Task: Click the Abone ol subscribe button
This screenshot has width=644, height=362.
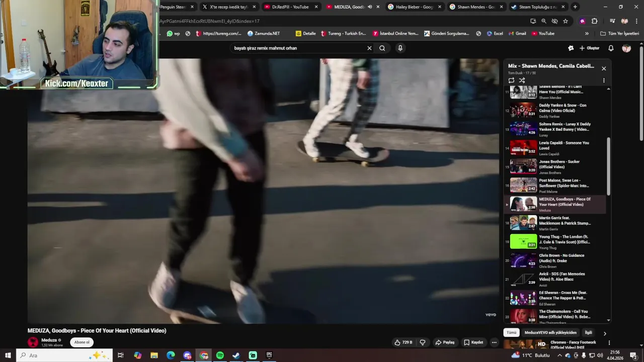Action: pos(82,342)
